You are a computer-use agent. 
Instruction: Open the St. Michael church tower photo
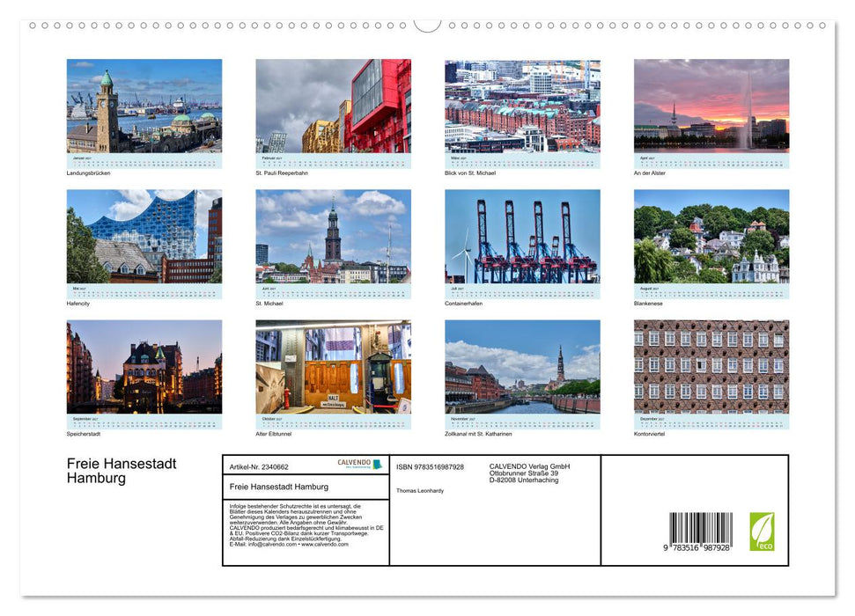point(333,236)
